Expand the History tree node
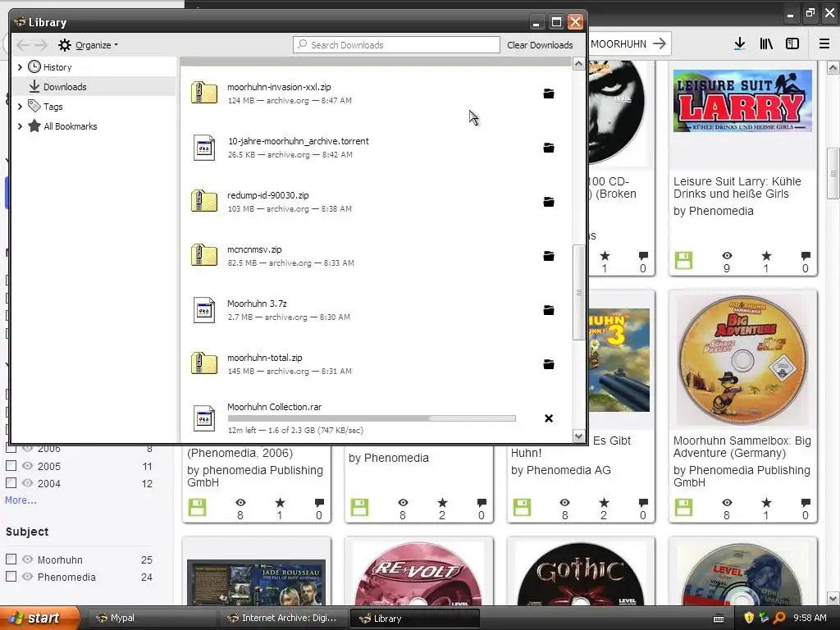Viewport: 840px width, 630px height. [x=20, y=67]
